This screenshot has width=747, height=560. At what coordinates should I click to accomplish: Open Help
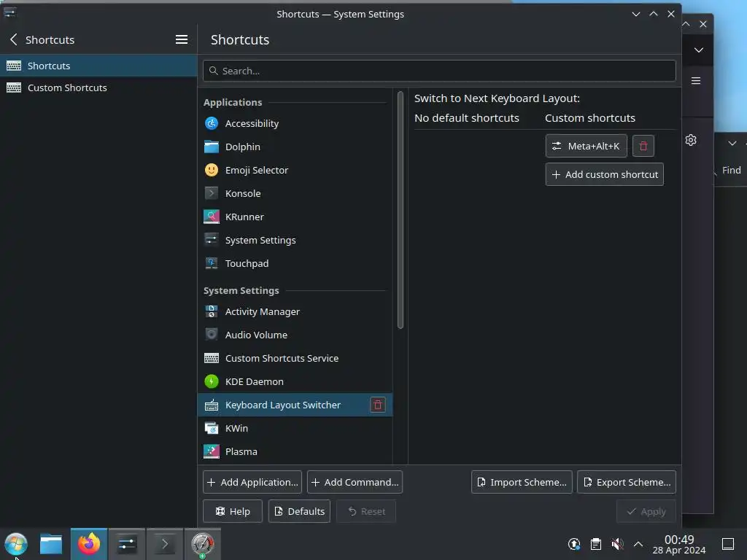pos(233,511)
